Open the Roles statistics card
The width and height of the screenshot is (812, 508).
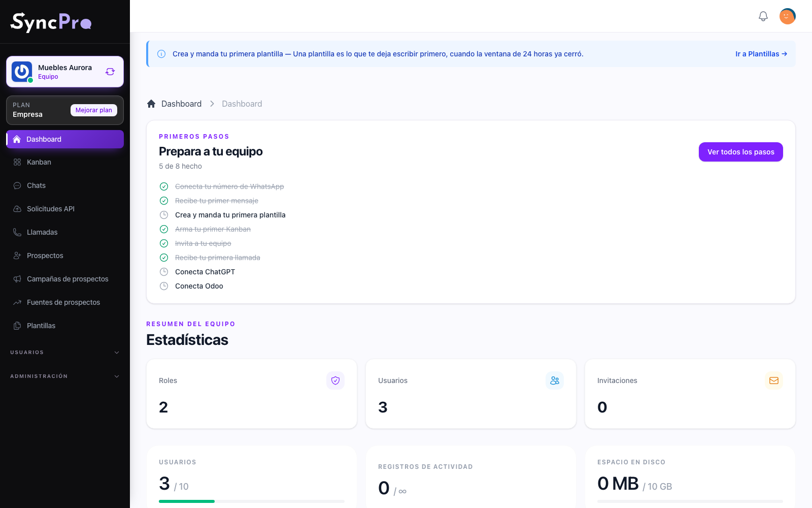click(252, 394)
